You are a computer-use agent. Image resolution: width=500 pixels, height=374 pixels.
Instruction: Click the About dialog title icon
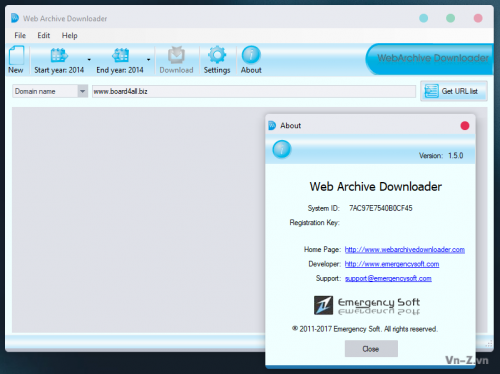pyautogui.click(x=272, y=125)
